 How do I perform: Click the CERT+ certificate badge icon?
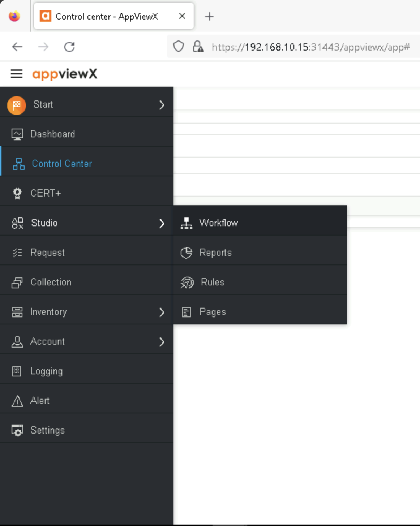[x=17, y=193]
